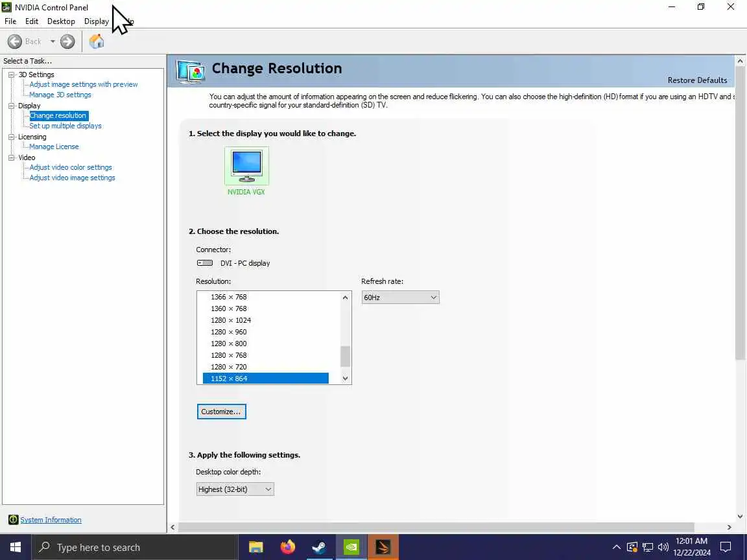Click resolution list scroll down arrow
This screenshot has height=560, width=747.
346,379
